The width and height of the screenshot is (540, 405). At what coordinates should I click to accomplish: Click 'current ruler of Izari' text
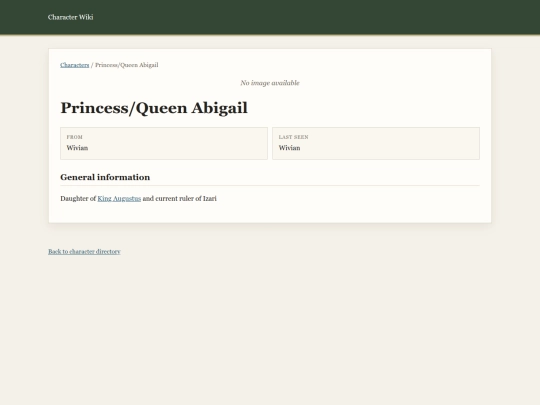(186, 198)
